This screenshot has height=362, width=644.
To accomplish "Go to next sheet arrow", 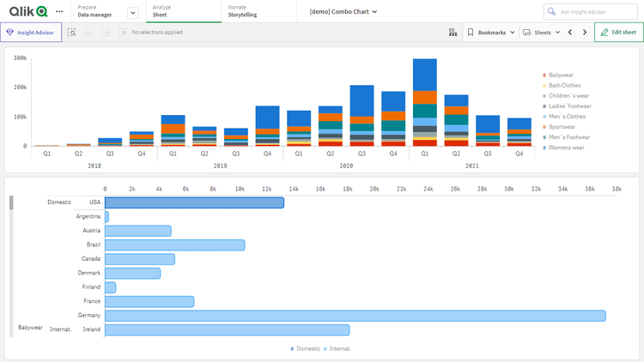I will tap(585, 33).
